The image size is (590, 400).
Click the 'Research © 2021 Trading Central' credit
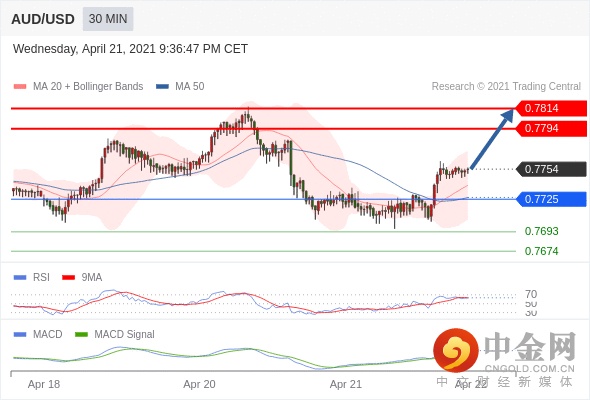[x=506, y=87]
